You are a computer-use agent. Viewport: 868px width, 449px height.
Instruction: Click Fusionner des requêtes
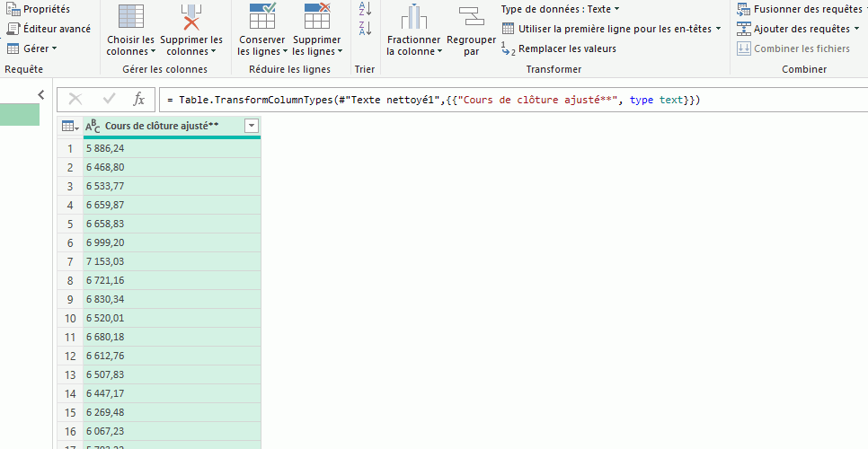tap(802, 9)
